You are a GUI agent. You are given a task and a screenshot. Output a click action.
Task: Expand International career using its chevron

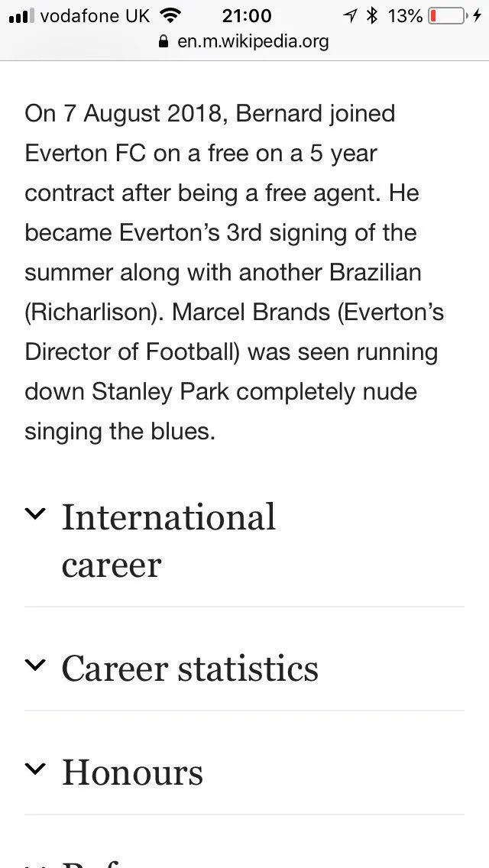(35, 514)
